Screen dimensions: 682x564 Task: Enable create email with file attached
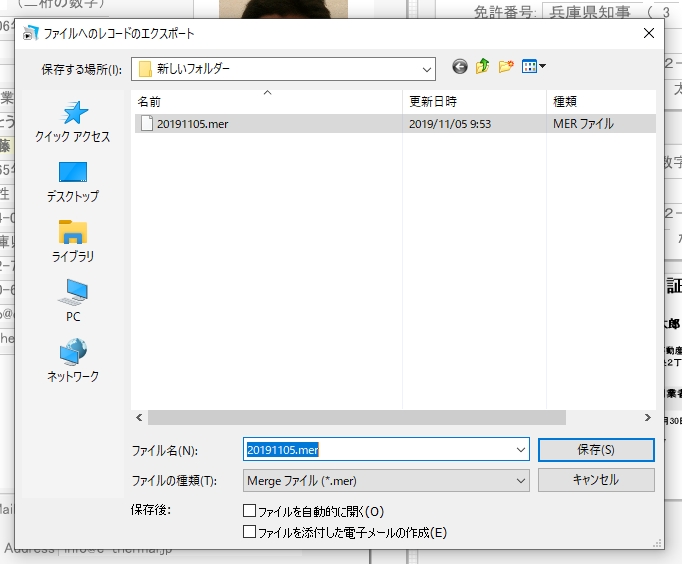(250, 532)
